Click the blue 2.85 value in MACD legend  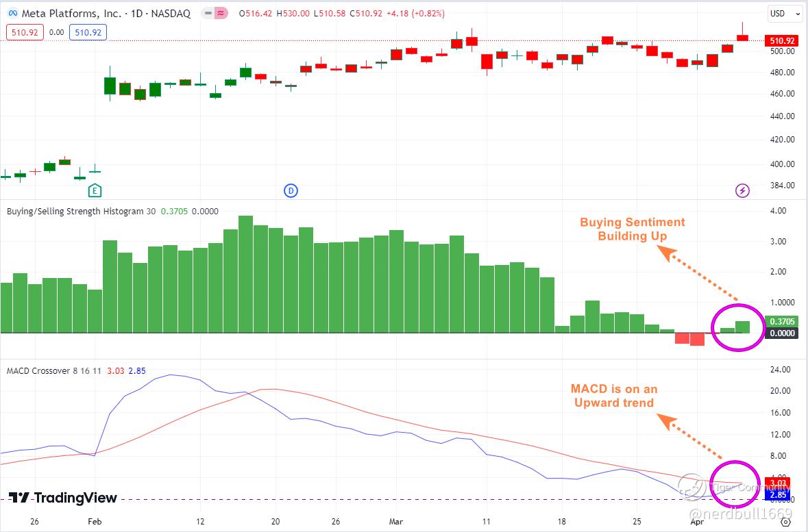[137, 371]
